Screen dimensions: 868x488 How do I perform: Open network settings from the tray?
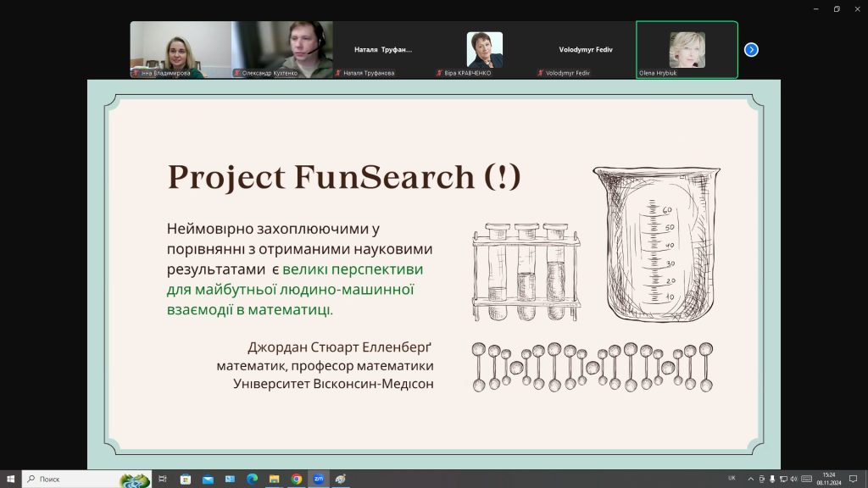(x=783, y=480)
